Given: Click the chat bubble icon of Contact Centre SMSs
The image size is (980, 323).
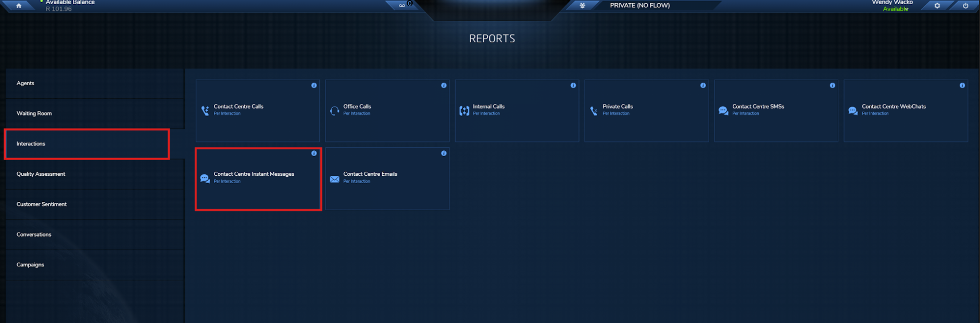Looking at the screenshot, I should tap(723, 111).
